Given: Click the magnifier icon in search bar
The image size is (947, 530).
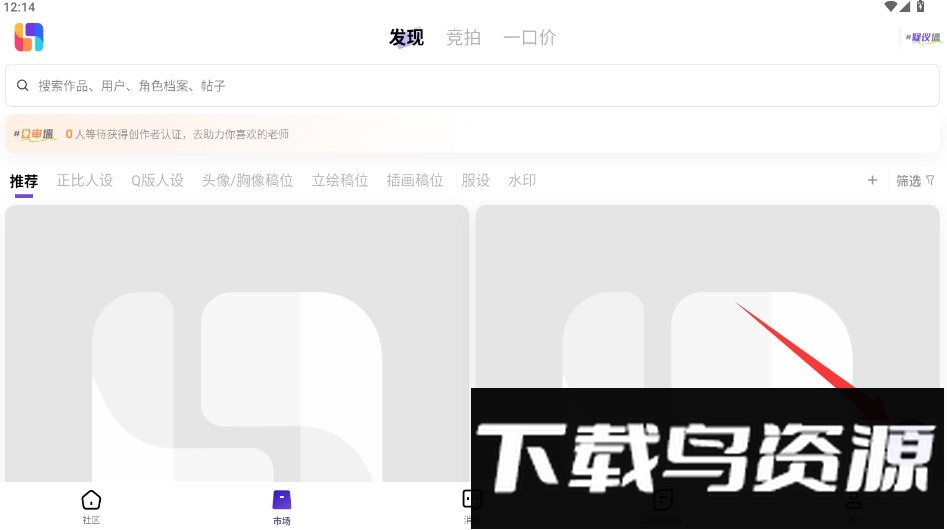Looking at the screenshot, I should (22, 86).
